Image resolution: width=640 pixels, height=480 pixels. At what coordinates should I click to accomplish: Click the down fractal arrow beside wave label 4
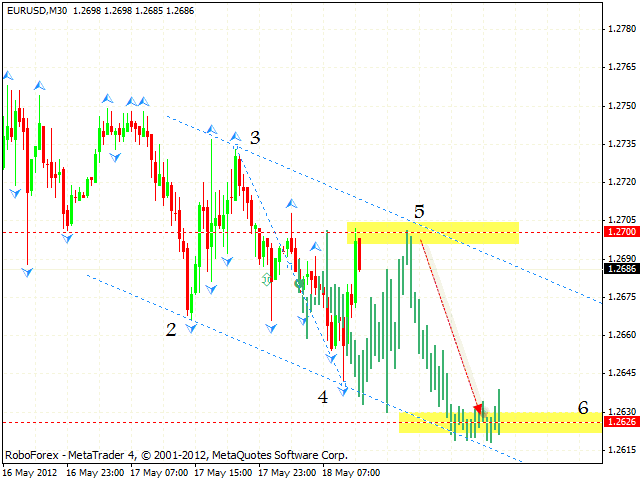pos(344,390)
